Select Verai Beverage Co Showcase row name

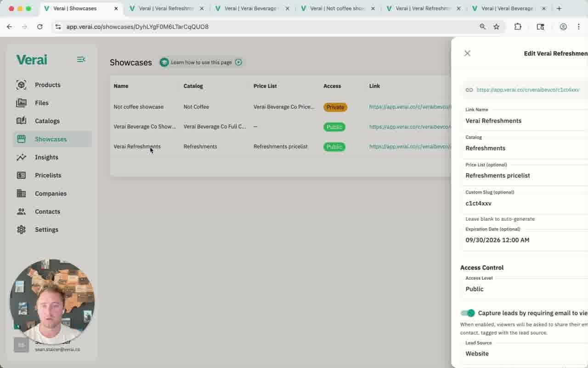[145, 126]
